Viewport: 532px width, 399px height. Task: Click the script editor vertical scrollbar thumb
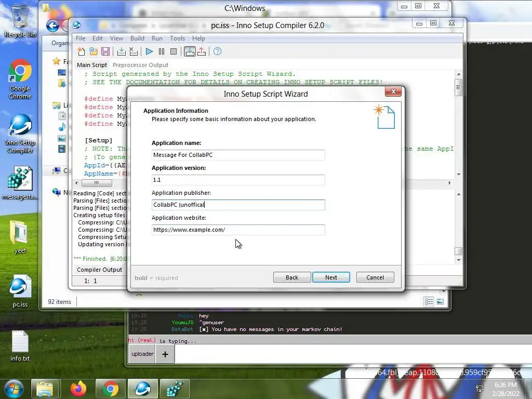[458, 87]
